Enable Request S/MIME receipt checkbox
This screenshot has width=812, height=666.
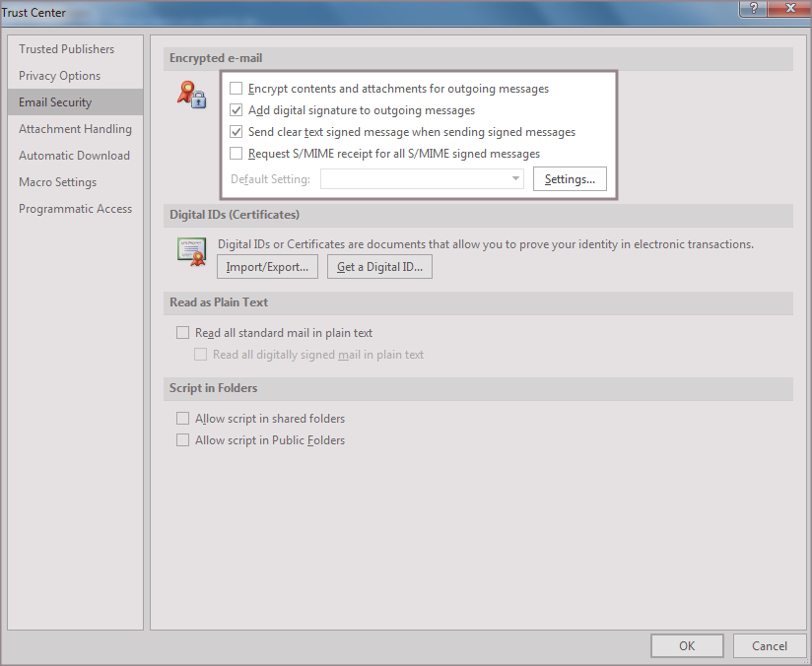236,154
